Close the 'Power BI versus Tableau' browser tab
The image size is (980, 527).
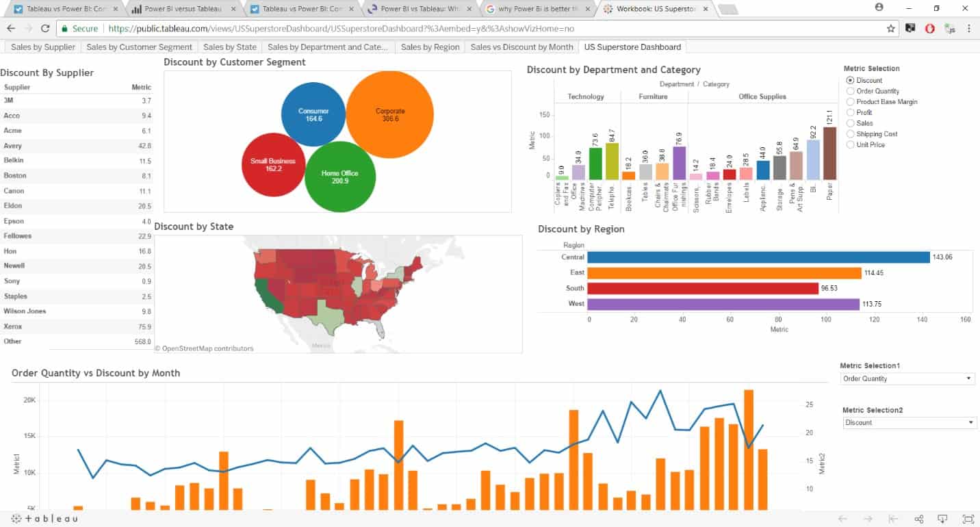(233, 10)
